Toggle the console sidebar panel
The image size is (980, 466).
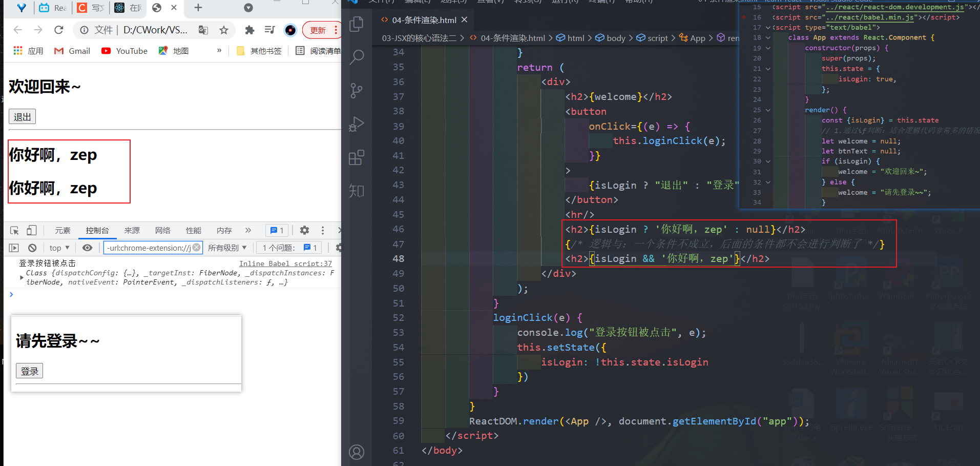pyautogui.click(x=14, y=248)
